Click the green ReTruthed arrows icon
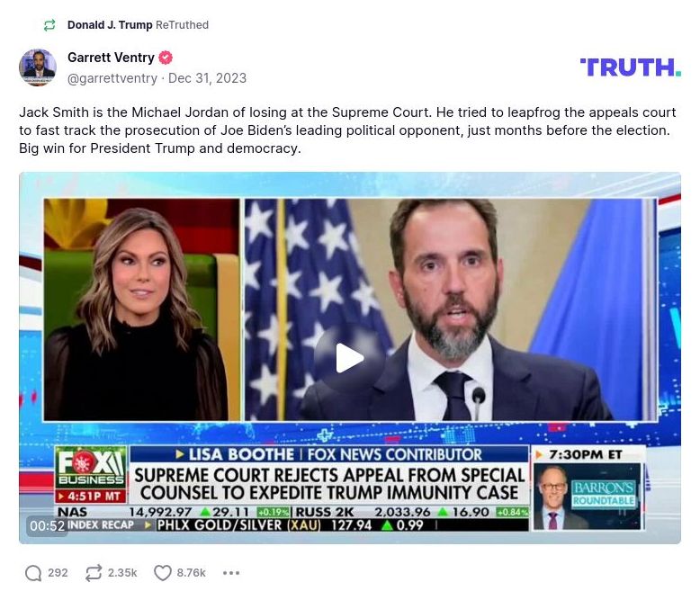The image size is (700, 600). (49, 25)
